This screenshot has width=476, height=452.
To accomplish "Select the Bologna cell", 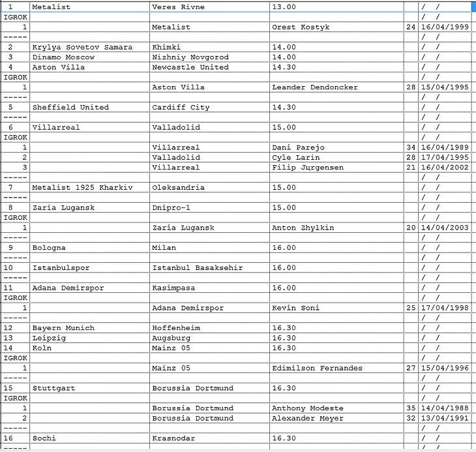I will coord(89,247).
